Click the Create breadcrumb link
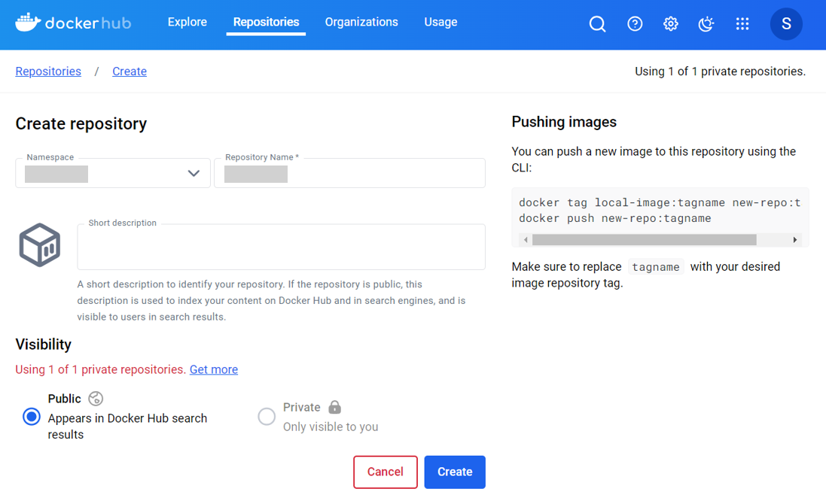Viewport: 826px width, 504px height. pyautogui.click(x=130, y=71)
